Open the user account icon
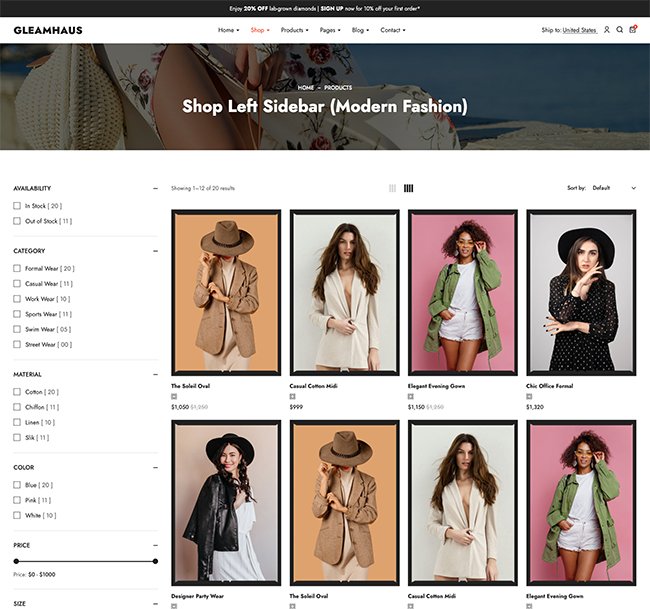650x609 pixels. [x=607, y=30]
